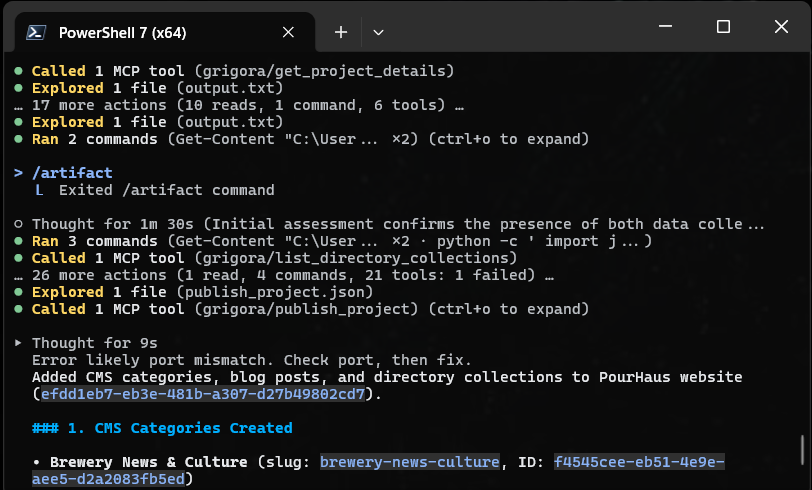Open the new tab profile dropdown chevron

click(379, 33)
